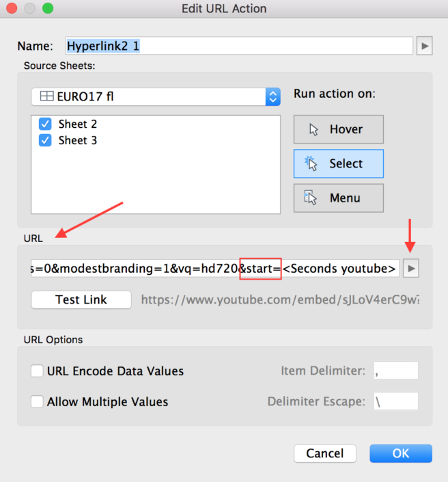The height and width of the screenshot is (482, 448).
Task: Enable URL Encode Data Values
Action: tap(38, 371)
